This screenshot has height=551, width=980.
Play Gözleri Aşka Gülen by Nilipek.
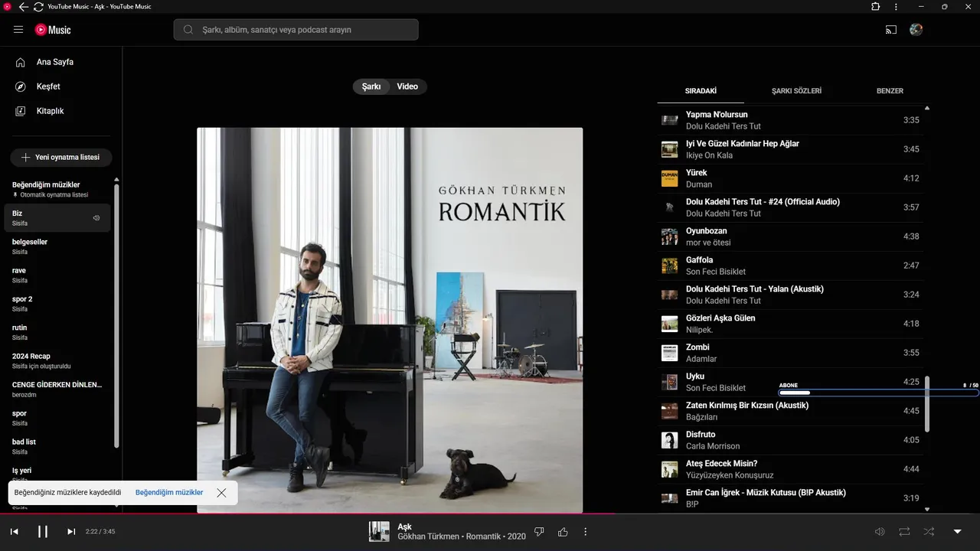click(790, 324)
